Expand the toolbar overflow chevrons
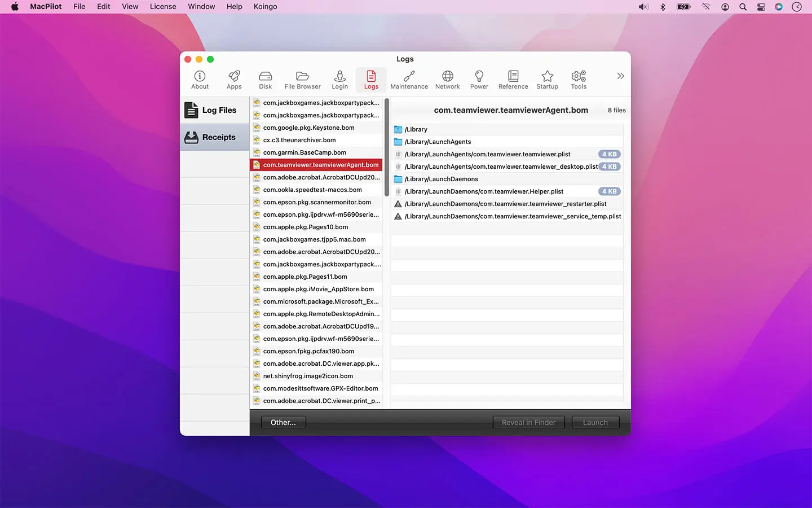Image resolution: width=812 pixels, height=508 pixels. point(620,76)
